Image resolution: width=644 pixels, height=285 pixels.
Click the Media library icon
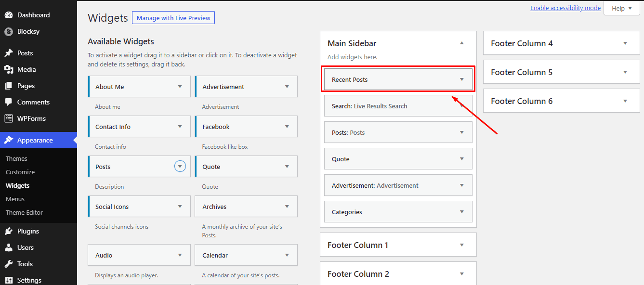pos(9,69)
